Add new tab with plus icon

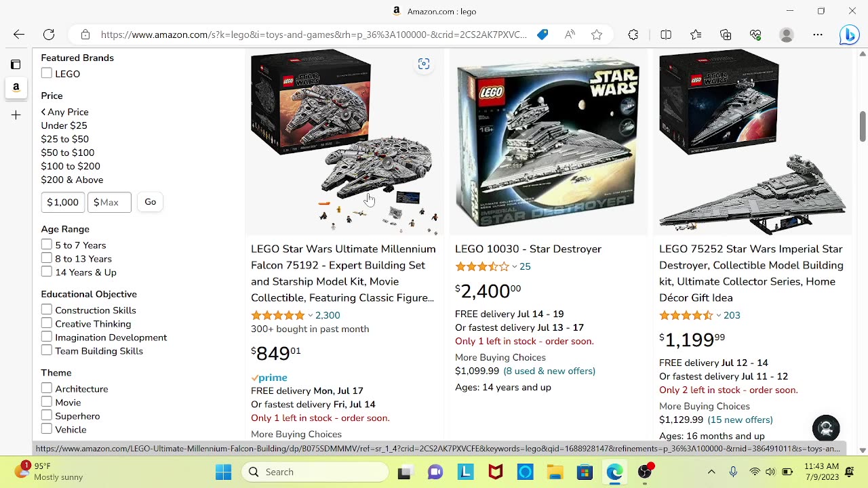click(16, 115)
